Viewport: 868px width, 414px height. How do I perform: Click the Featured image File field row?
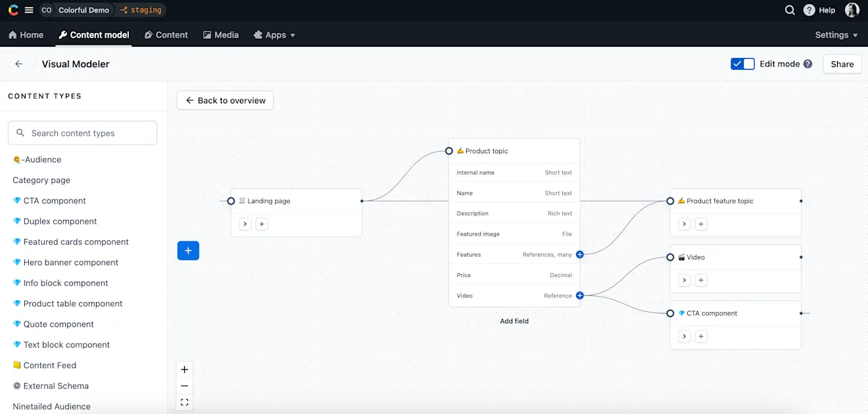[x=514, y=234]
